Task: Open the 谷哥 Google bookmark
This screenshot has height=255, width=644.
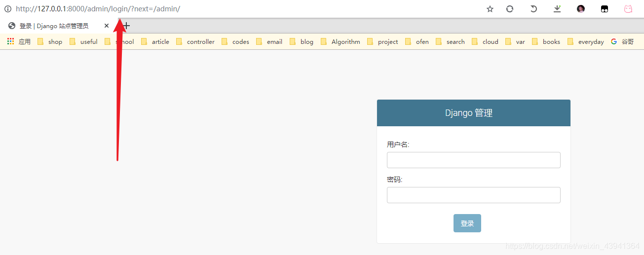Action: tap(622, 42)
